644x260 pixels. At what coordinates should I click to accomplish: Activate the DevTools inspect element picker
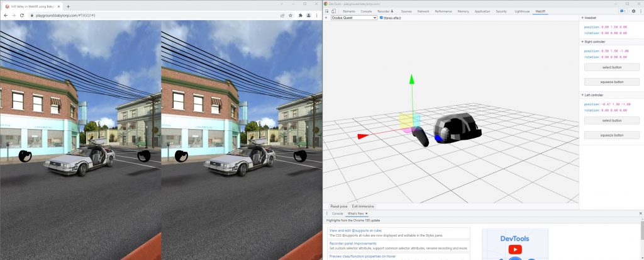(327, 11)
